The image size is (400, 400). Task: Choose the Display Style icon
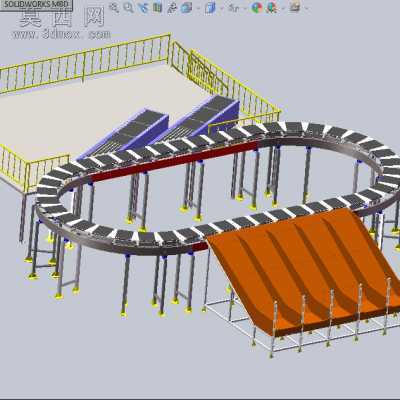[211, 7]
